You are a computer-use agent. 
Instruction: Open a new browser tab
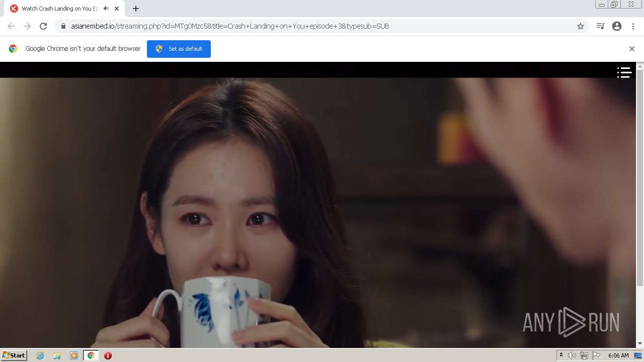point(136,9)
